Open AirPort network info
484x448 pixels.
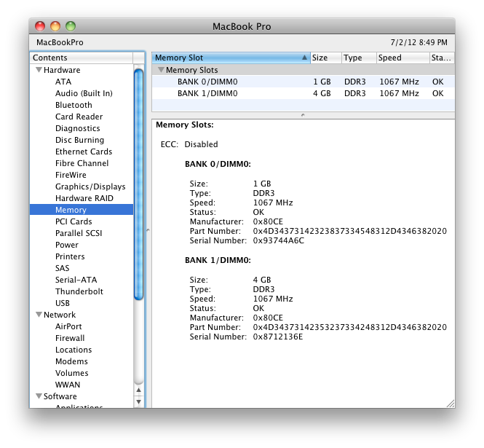pos(68,326)
